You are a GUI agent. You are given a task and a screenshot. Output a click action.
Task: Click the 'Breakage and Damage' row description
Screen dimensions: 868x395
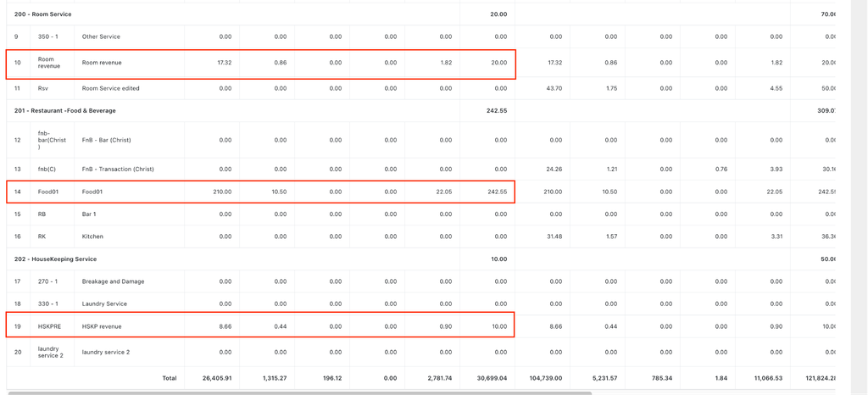pos(113,281)
